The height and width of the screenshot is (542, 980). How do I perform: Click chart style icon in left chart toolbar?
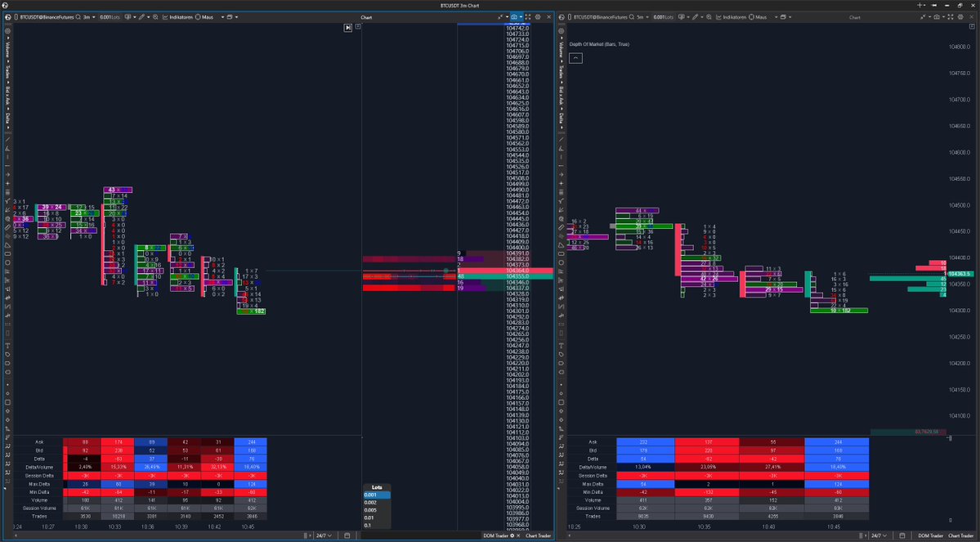tap(128, 17)
